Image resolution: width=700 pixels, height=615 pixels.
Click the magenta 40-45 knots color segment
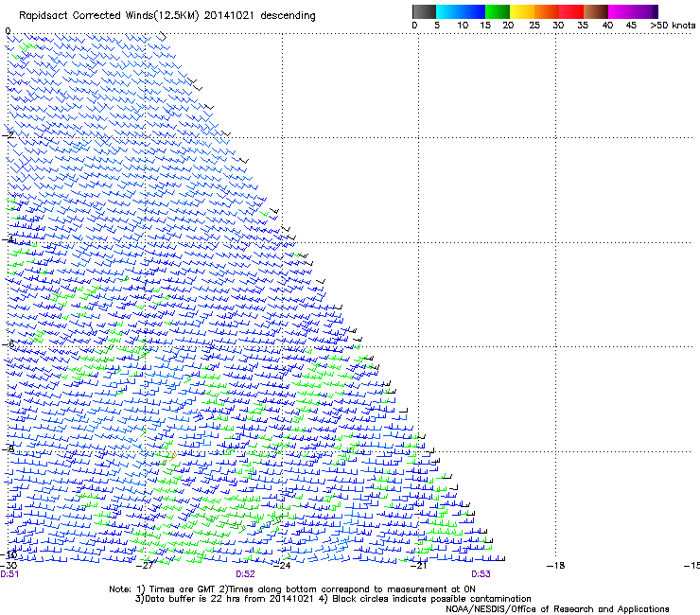621,11
